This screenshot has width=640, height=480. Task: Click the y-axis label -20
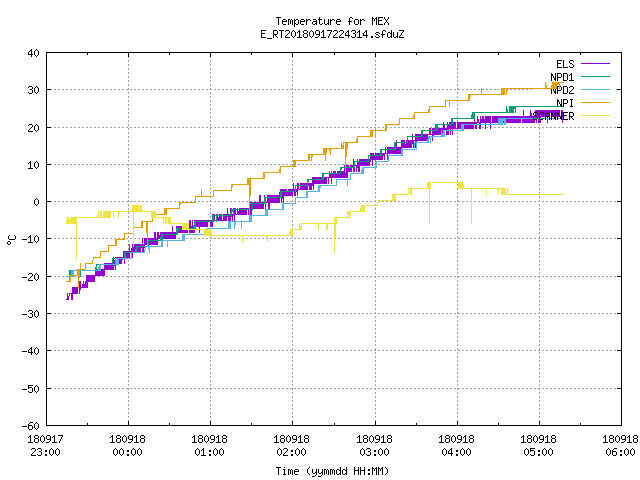[x=31, y=277]
